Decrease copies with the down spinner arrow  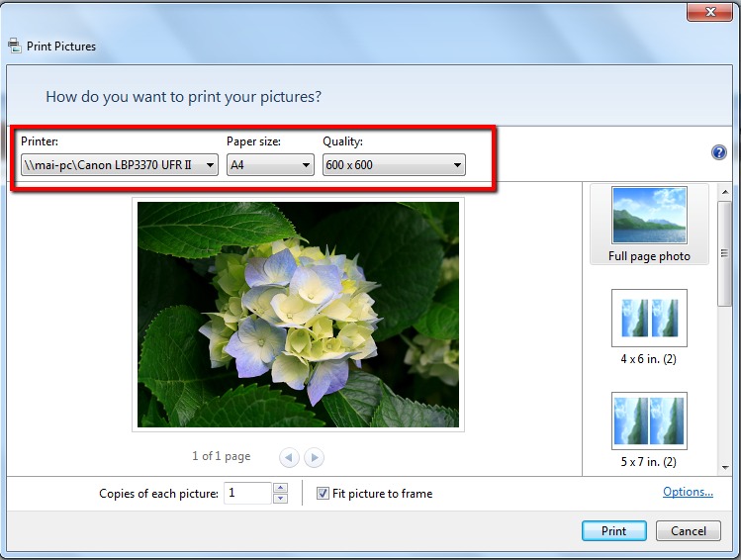(x=280, y=499)
